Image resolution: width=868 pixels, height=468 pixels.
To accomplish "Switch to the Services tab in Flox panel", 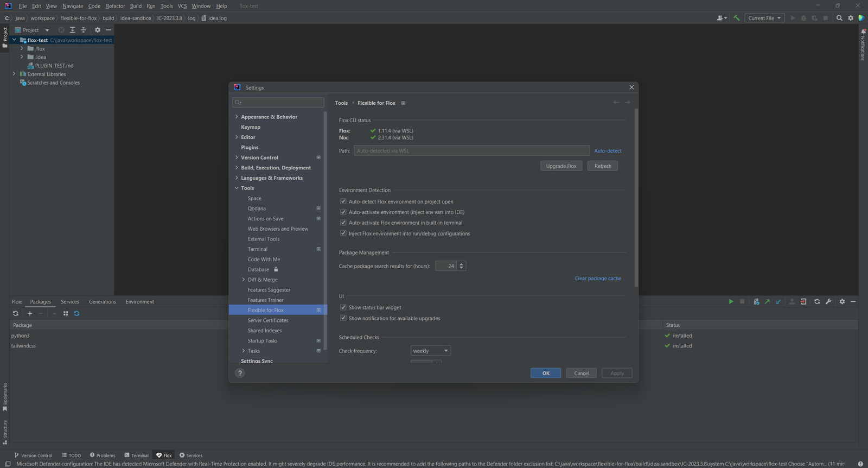I will [x=70, y=302].
